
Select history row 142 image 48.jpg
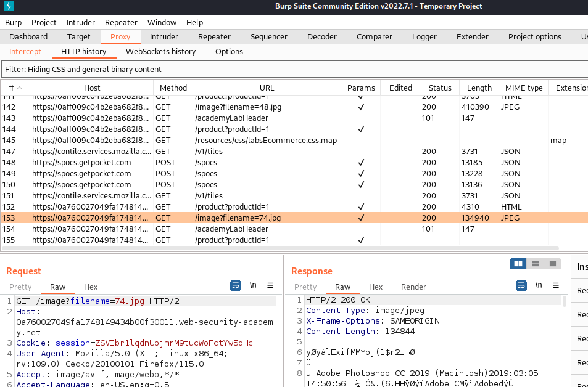(294, 107)
